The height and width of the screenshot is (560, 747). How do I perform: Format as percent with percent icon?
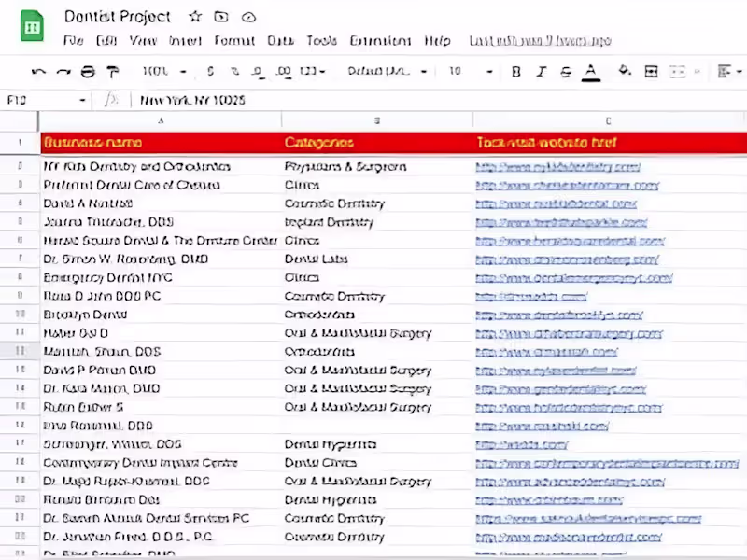tap(235, 72)
